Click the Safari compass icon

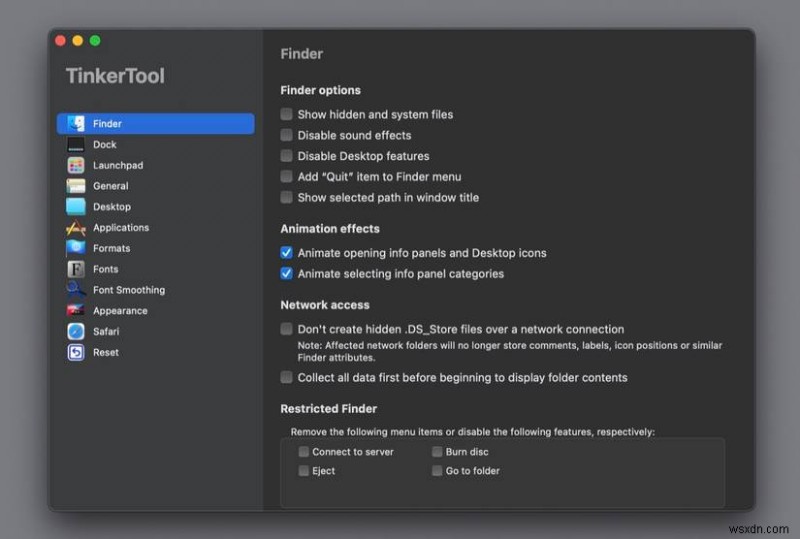pyautogui.click(x=76, y=331)
